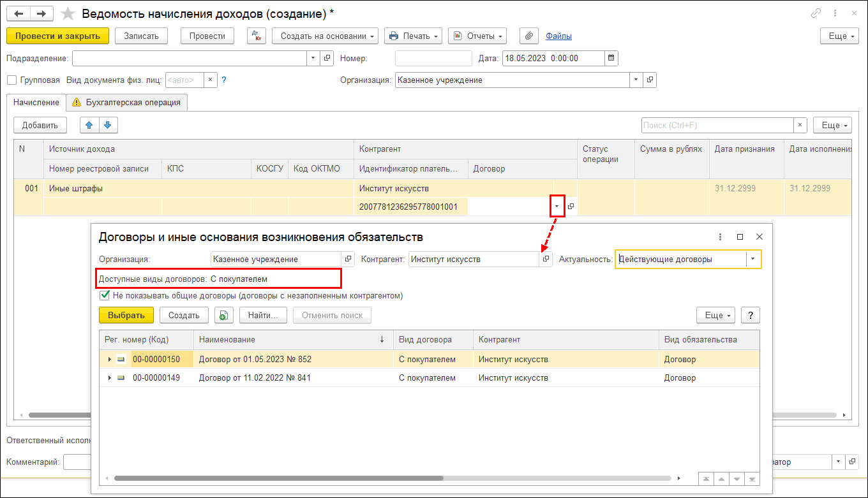Open bottom-right field's form icon
The image size is (868, 498).
tap(851, 462)
